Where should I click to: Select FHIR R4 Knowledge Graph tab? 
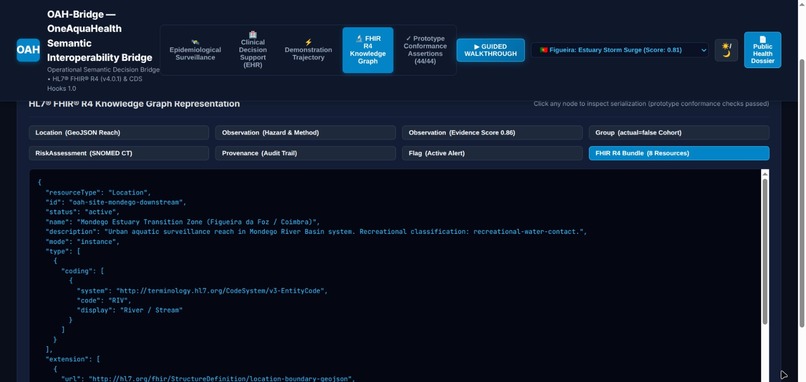368,50
